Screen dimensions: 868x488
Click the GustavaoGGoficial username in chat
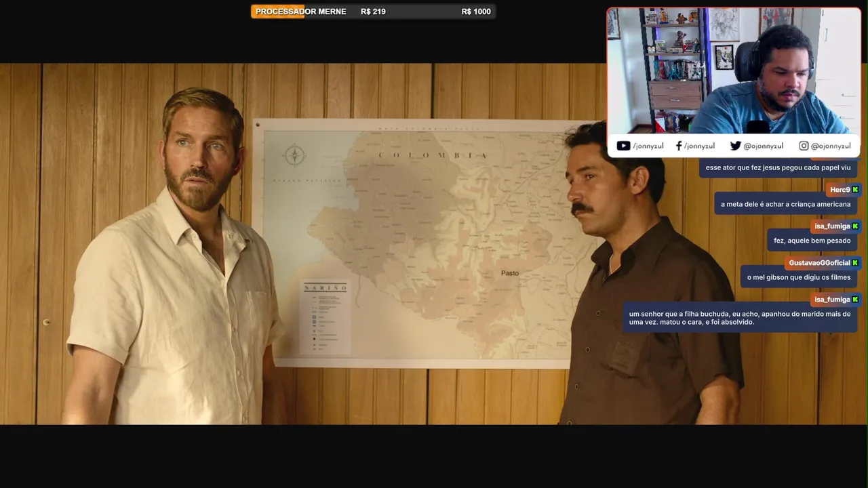819,263
